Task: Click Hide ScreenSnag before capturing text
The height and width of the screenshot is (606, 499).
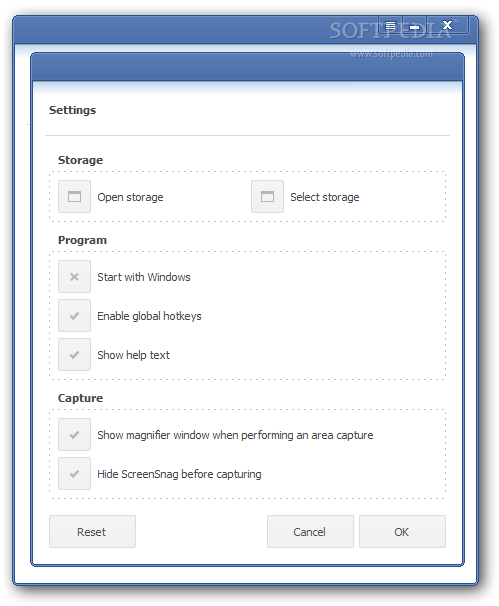Action: [179, 474]
